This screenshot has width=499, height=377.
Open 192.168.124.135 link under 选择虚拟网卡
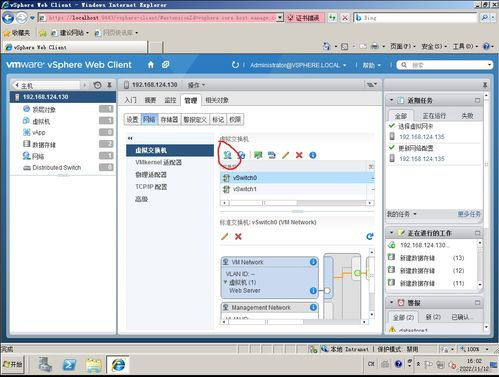(422, 137)
